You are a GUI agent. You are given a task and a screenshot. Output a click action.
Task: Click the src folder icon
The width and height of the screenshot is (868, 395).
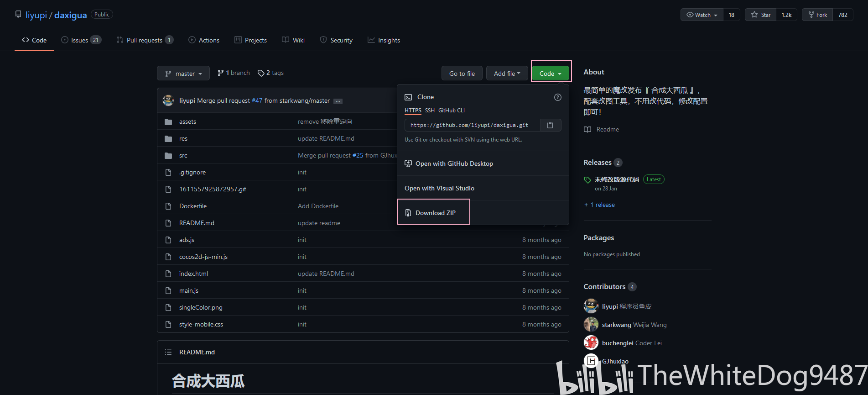(168, 156)
